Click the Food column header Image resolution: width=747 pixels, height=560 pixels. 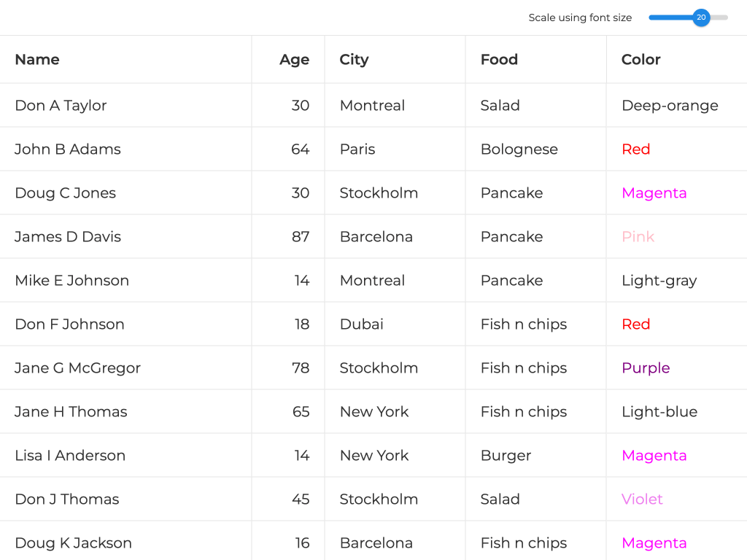pyautogui.click(x=499, y=60)
